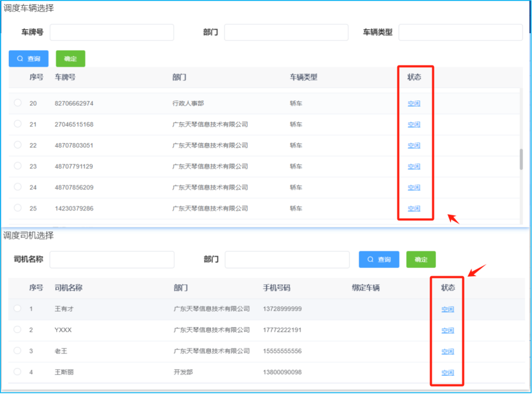Open 空闲 status link for driver 王有才

click(x=447, y=309)
